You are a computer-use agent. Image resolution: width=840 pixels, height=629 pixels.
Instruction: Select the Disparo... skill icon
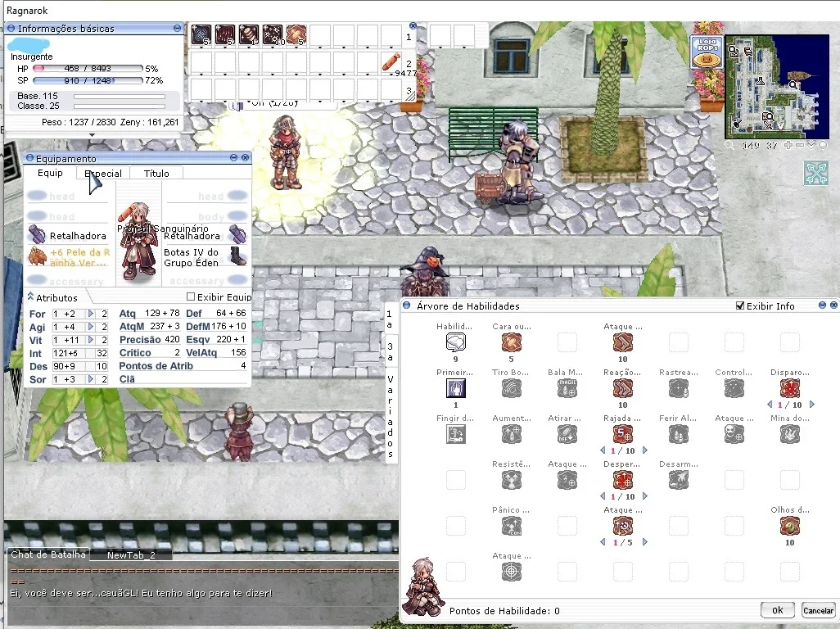pyautogui.click(x=789, y=388)
